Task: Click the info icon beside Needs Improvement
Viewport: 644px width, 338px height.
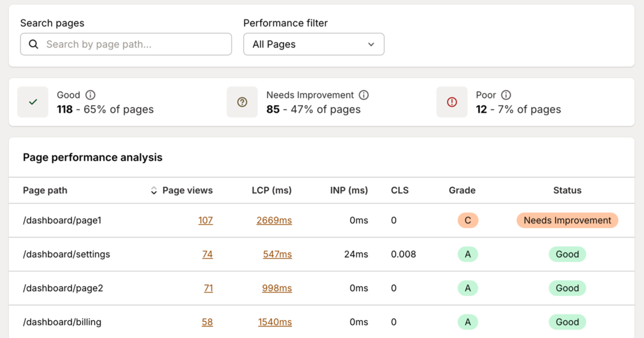Action: point(364,95)
